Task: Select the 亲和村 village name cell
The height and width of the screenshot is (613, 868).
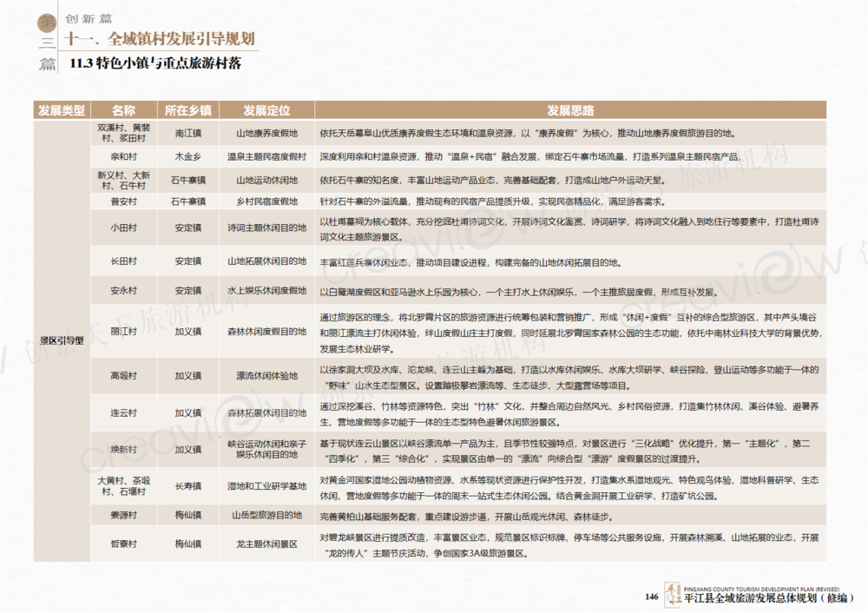Action: point(123,157)
